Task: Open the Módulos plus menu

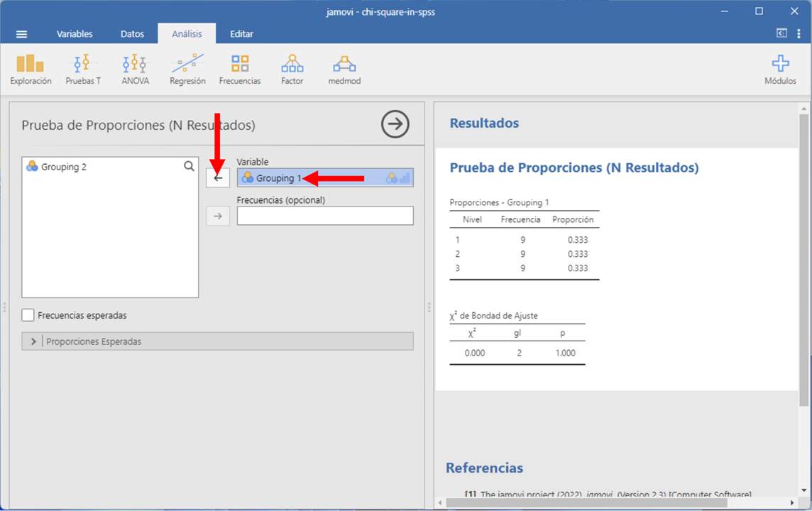Action: click(780, 70)
